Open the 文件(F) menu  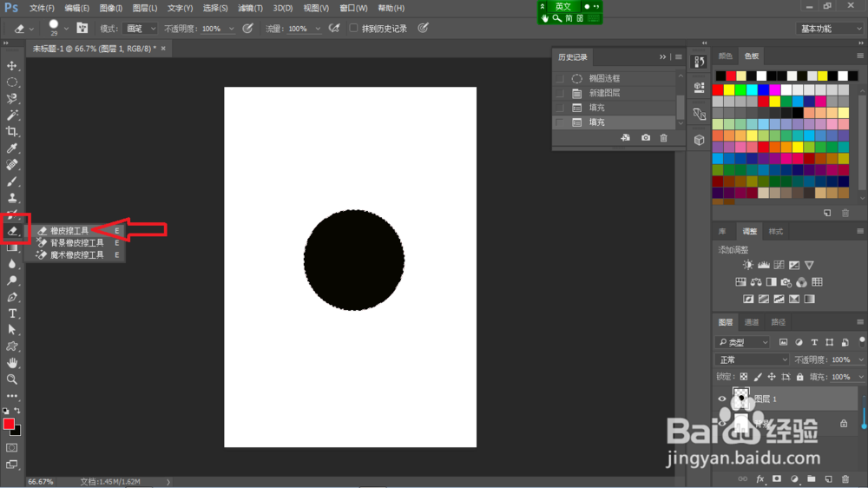pos(42,9)
